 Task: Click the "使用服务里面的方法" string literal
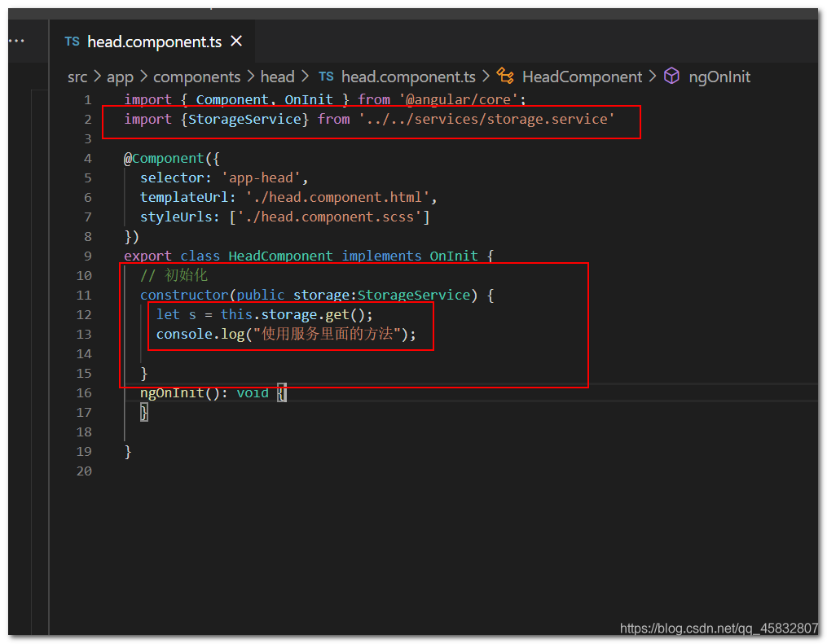pos(327,334)
